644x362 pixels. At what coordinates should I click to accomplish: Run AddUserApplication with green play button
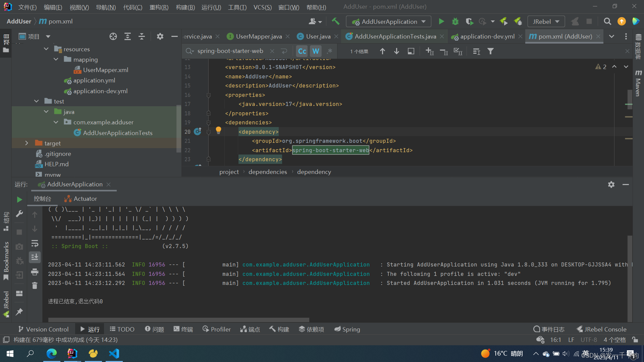tap(441, 21)
